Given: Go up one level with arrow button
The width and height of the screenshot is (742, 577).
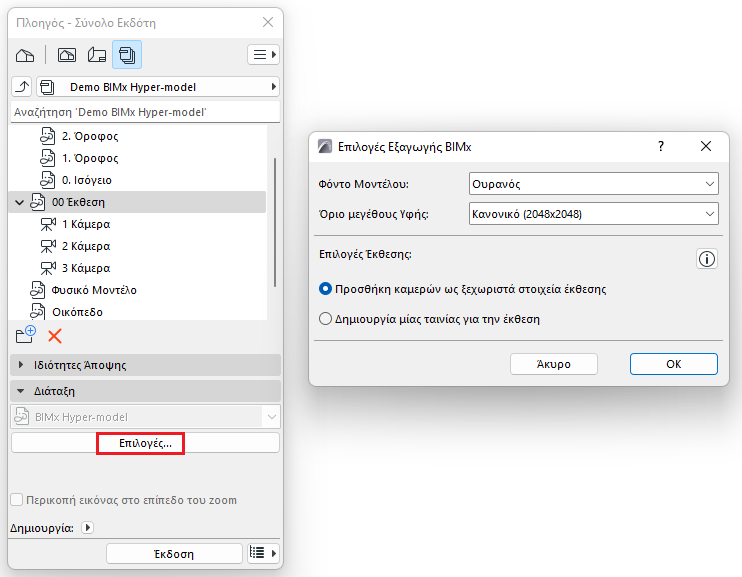Looking at the screenshot, I should (22, 87).
